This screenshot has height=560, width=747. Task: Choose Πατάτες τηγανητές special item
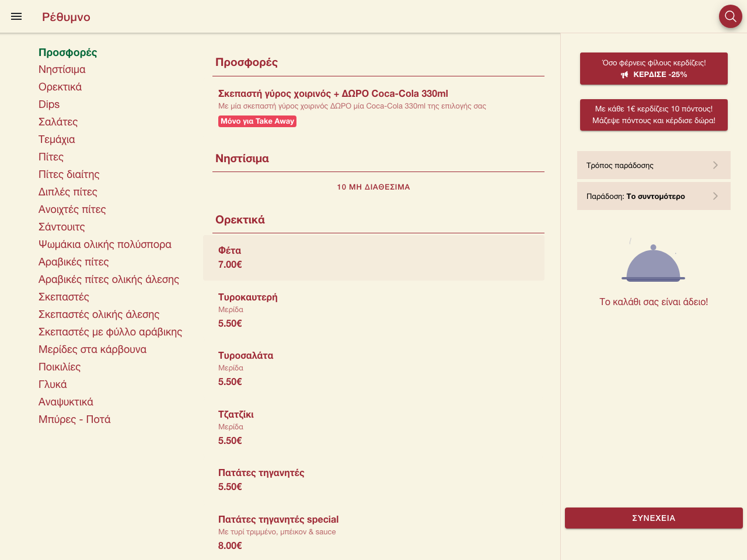[373, 532]
